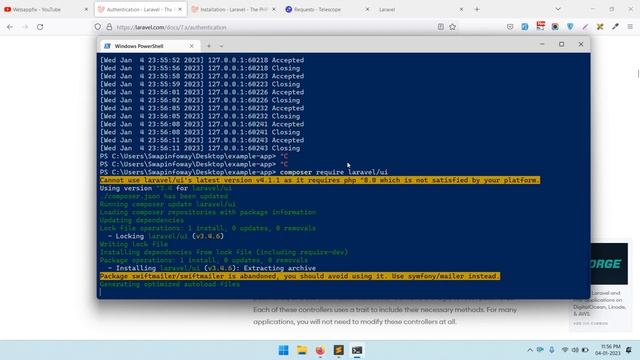Screen dimensions: 640x360
Task: Open terminal profiles dropdown arrow
Action: [x=221, y=46]
